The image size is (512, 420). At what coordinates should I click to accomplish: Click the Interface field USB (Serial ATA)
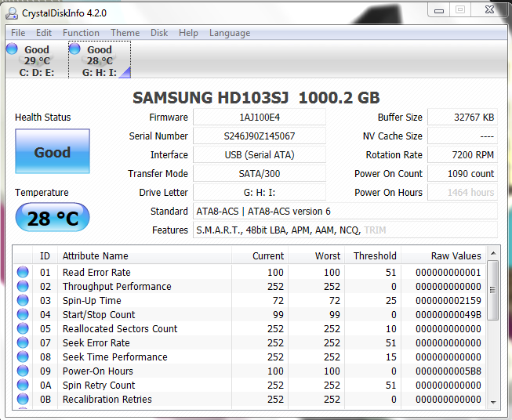(x=260, y=154)
